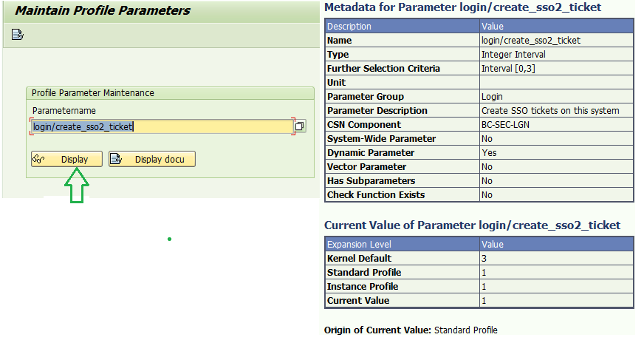Click into the Parametername input field
This screenshot has width=644, height=340.
click(x=162, y=126)
